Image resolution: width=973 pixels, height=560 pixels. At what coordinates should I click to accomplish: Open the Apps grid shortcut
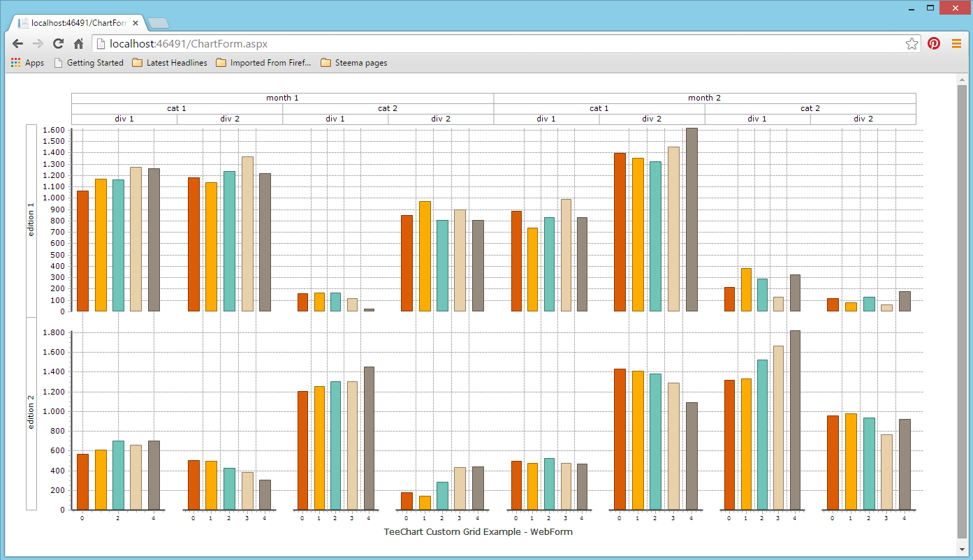(27, 63)
